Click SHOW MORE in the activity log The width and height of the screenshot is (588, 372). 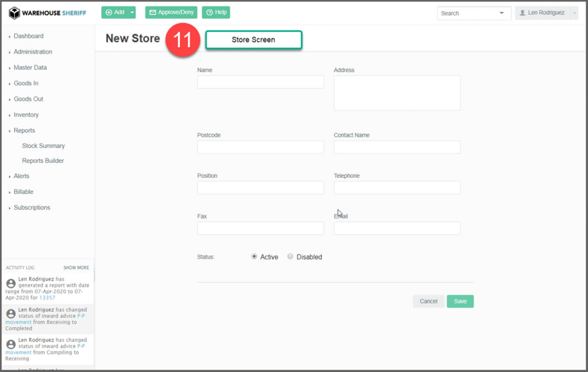[76, 267]
